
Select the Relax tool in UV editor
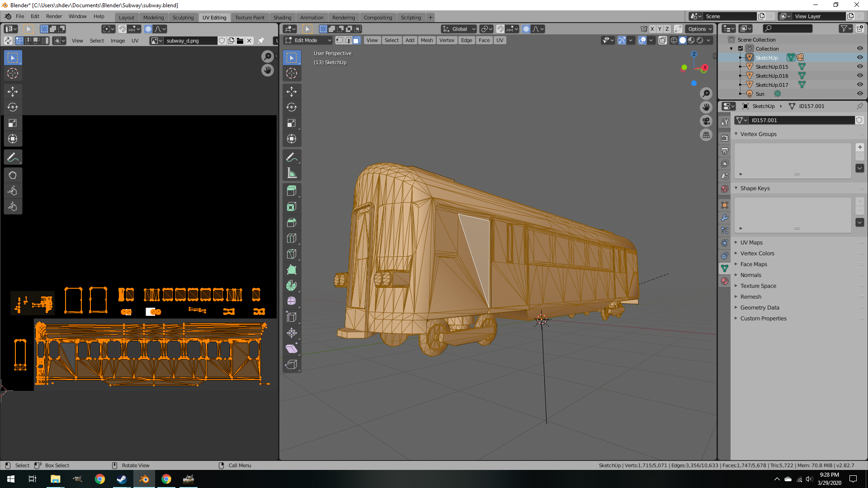13,191
